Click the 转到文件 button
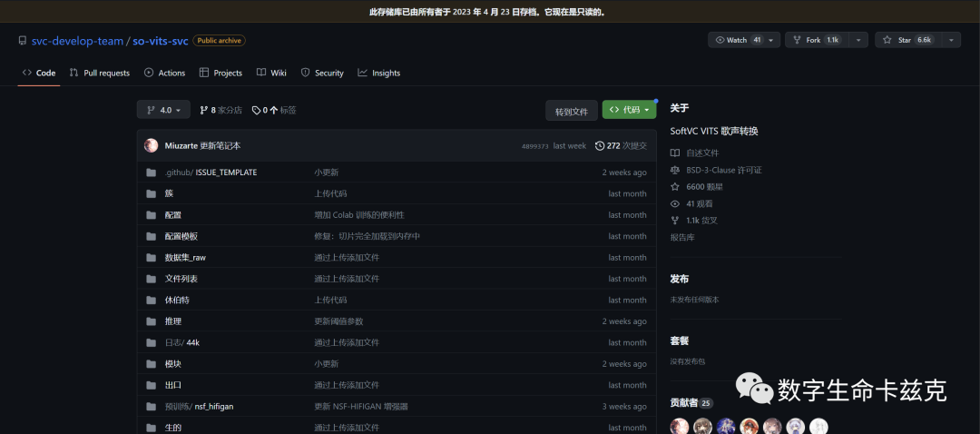The width and height of the screenshot is (980, 434). click(x=572, y=112)
